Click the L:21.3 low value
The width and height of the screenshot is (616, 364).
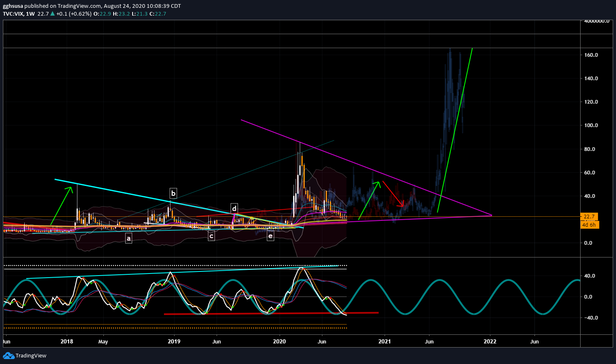(140, 14)
